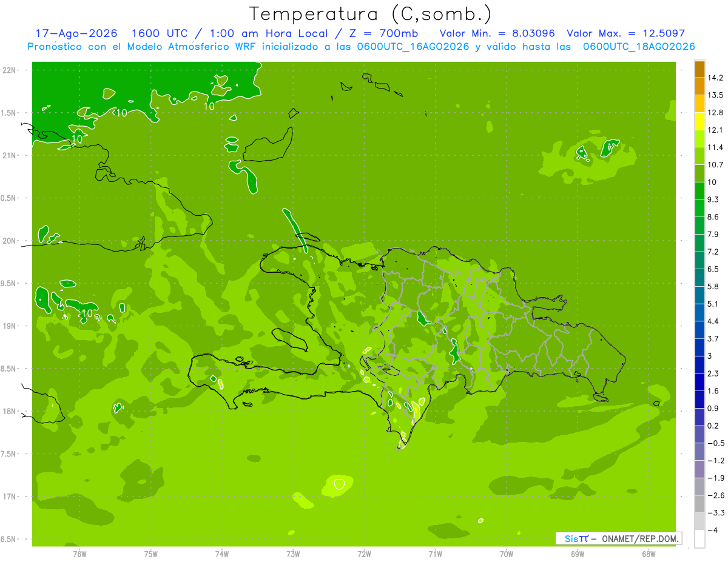Click the "22N" latitude label
This screenshot has width=728, height=562.
click(x=9, y=70)
